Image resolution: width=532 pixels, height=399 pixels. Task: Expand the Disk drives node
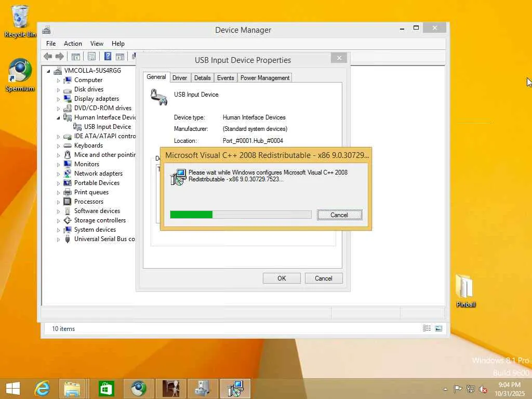tap(58, 90)
